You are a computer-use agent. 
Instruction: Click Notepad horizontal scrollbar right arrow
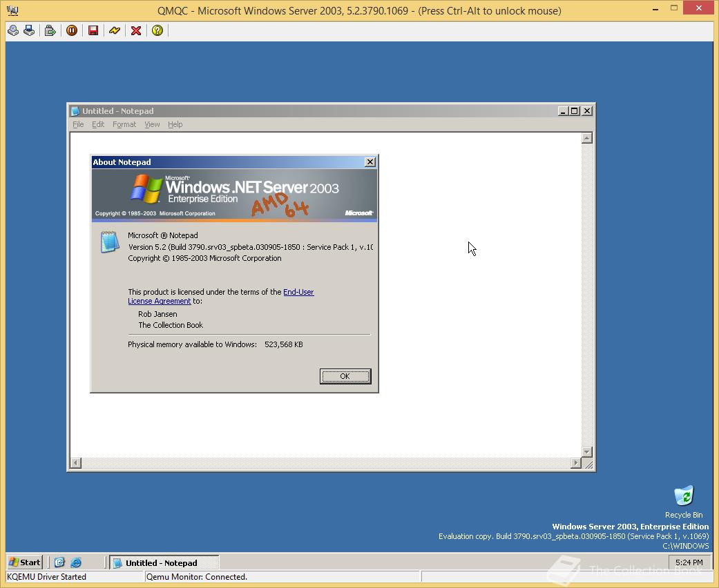(x=576, y=463)
